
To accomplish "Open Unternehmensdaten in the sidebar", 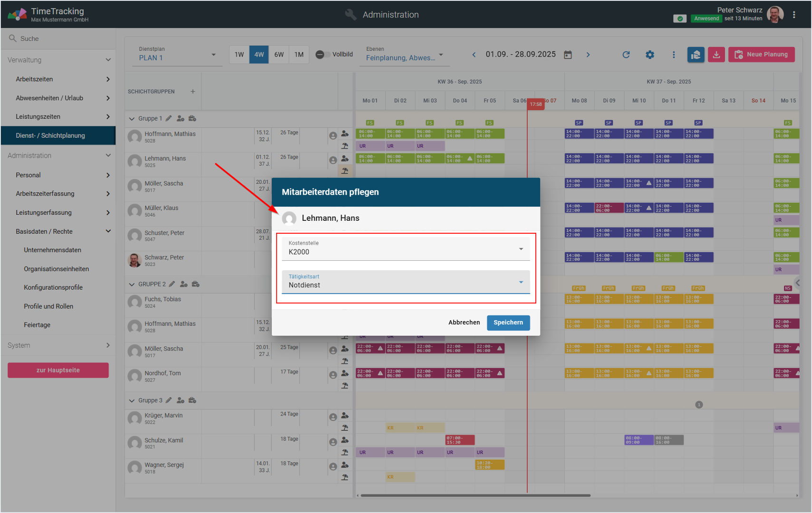I will click(x=52, y=250).
